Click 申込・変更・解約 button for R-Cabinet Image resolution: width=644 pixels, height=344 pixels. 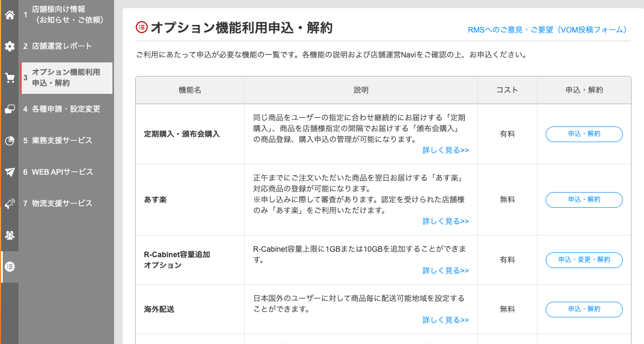point(584,260)
